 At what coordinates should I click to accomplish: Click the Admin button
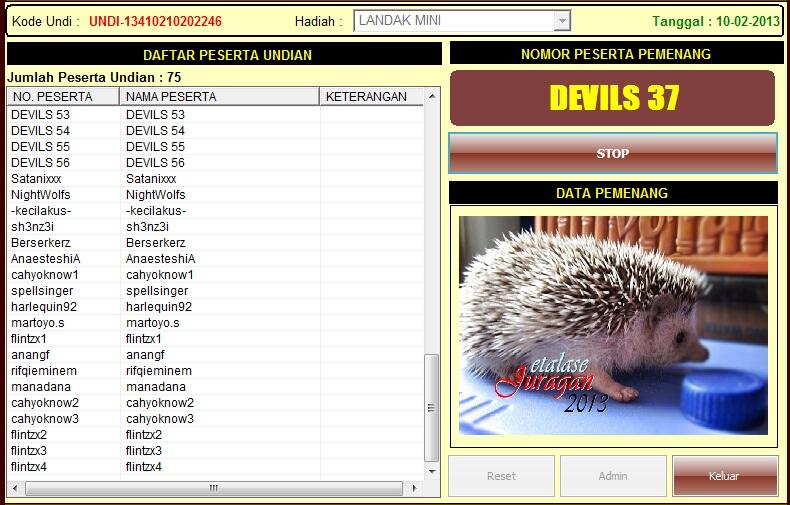pos(613,476)
